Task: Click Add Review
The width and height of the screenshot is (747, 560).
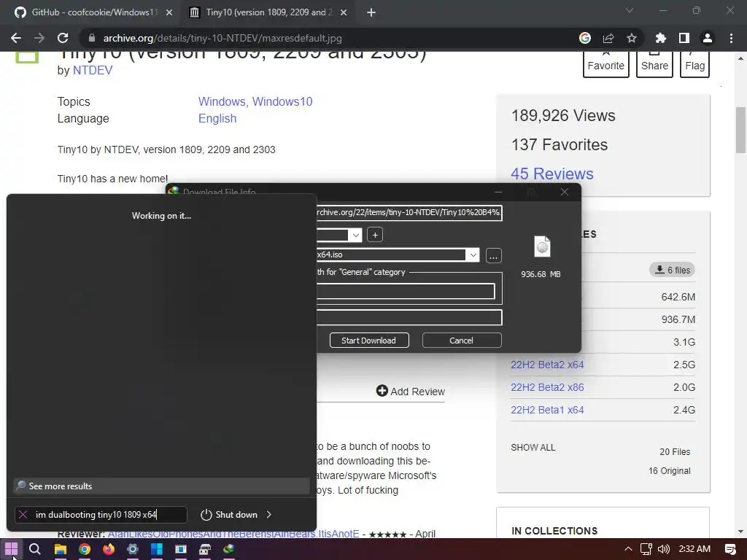Action: [410, 392]
